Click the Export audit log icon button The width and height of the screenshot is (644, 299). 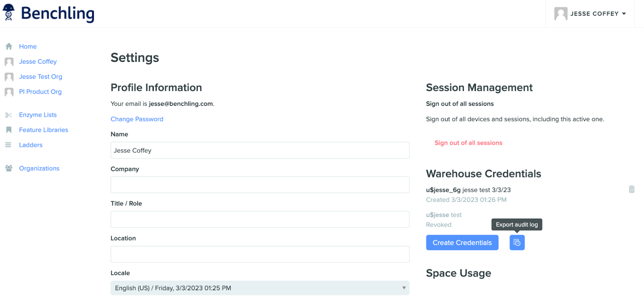click(x=517, y=243)
